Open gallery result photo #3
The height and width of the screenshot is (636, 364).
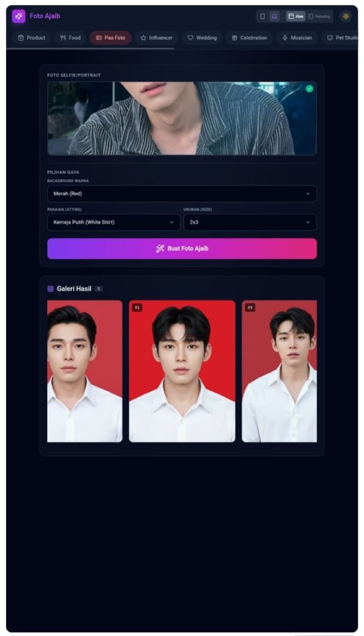click(279, 371)
